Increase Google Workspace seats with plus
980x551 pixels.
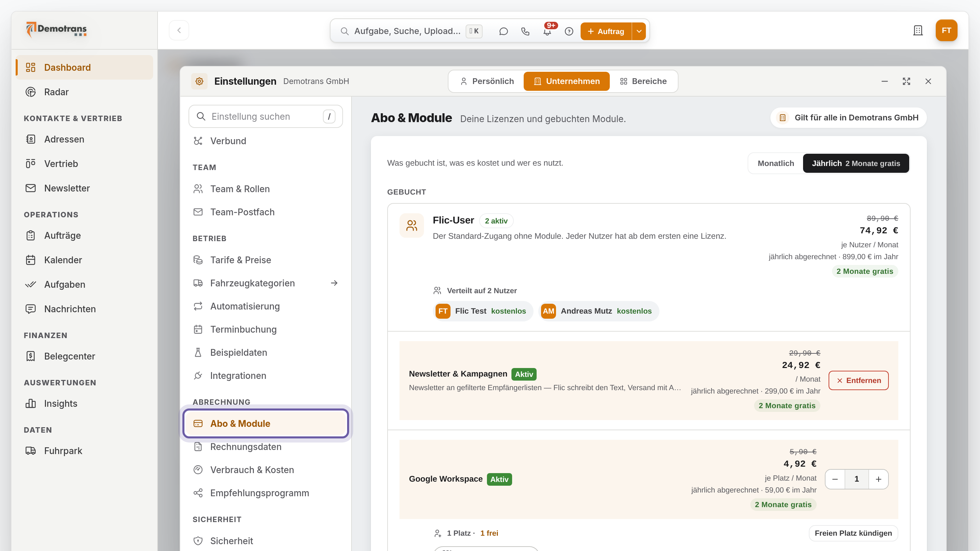[878, 479]
